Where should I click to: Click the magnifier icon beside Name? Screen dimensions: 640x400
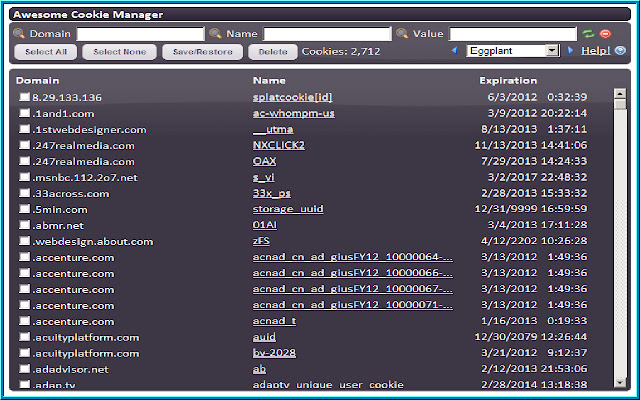[216, 33]
